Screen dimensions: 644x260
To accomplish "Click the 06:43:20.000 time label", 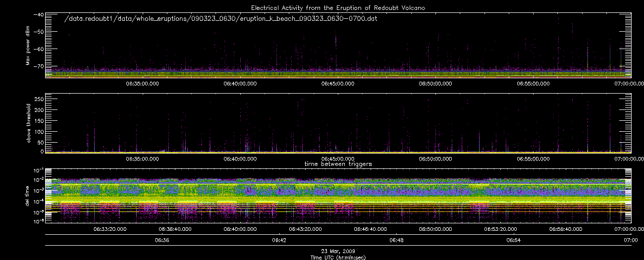I will click(305, 229).
